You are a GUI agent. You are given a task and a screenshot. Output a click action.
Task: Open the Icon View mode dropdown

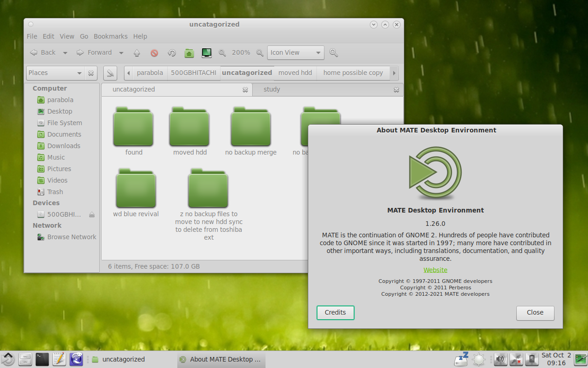(296, 53)
